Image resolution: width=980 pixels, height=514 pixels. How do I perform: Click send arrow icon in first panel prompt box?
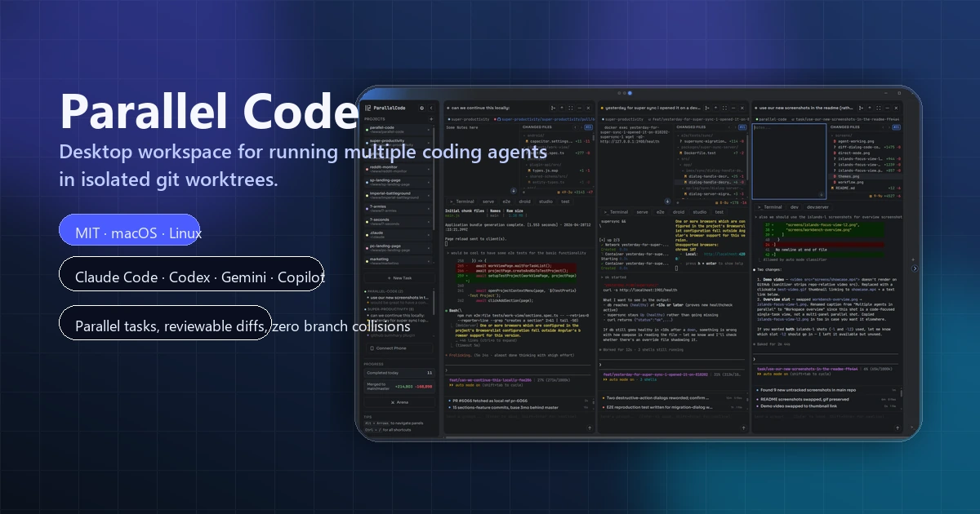(x=590, y=428)
